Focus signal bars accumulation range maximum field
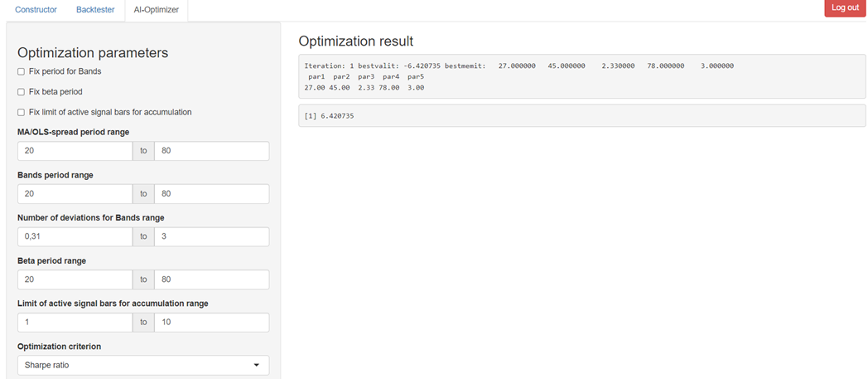Image resolution: width=868 pixels, height=379 pixels. coord(211,323)
